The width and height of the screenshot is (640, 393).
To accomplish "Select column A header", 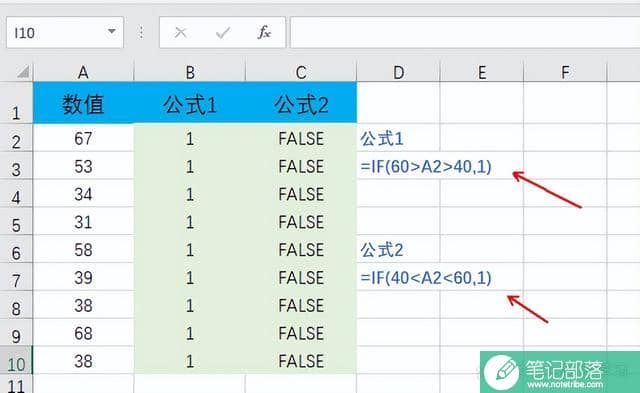I will 83,72.
